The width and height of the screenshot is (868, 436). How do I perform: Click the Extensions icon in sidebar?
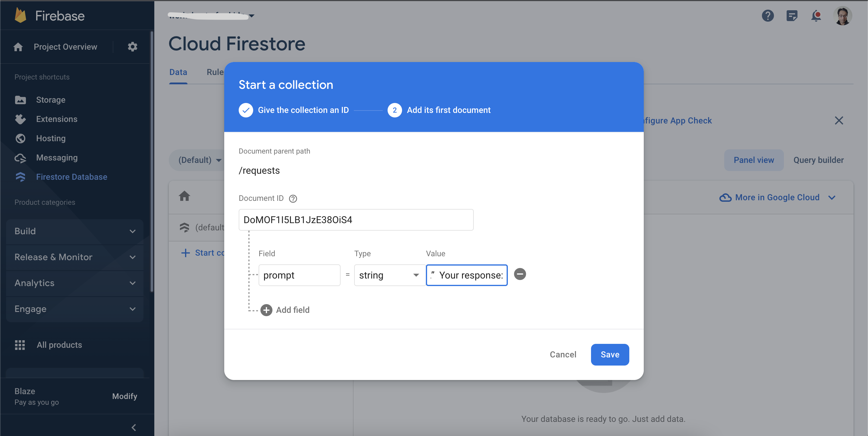(x=20, y=119)
